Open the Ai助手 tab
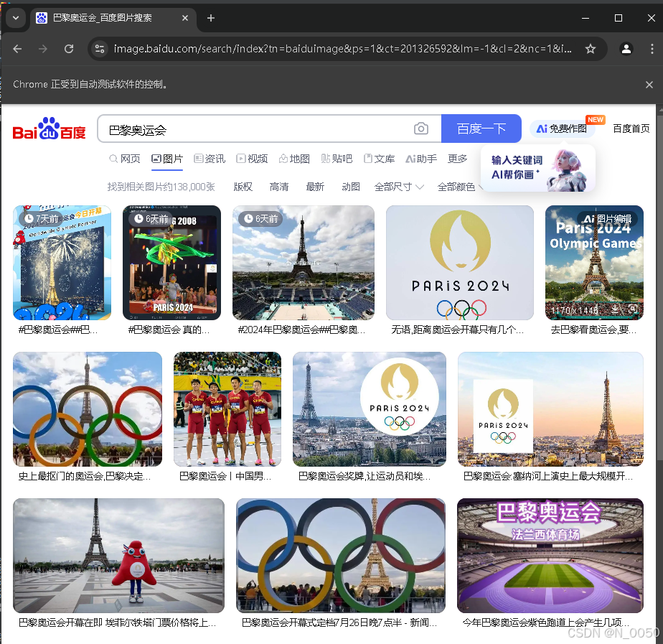663x644 pixels. point(421,159)
